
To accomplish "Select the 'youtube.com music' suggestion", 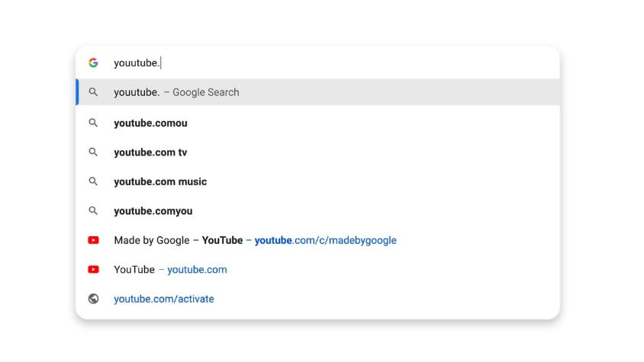I will click(x=160, y=181).
